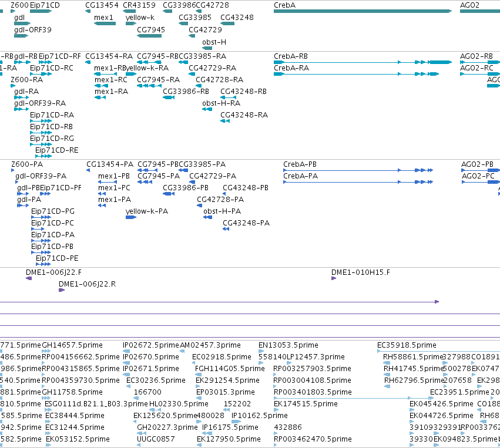Select the RP003462470.5prime EST label
This screenshot has height=448, width=500.
pos(313,439)
